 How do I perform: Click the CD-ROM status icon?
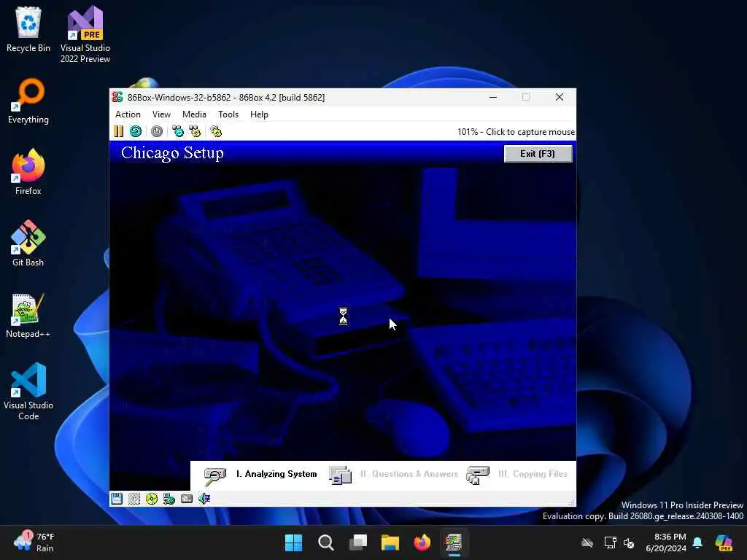click(x=152, y=499)
